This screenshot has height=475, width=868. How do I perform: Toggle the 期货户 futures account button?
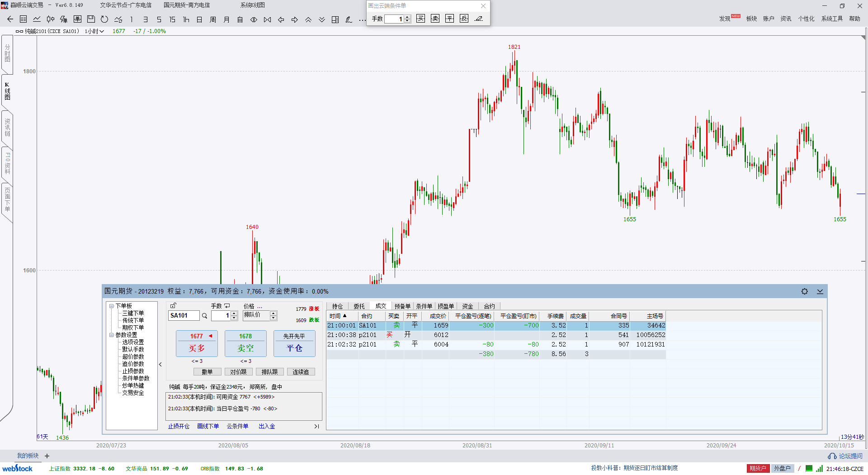(x=757, y=468)
